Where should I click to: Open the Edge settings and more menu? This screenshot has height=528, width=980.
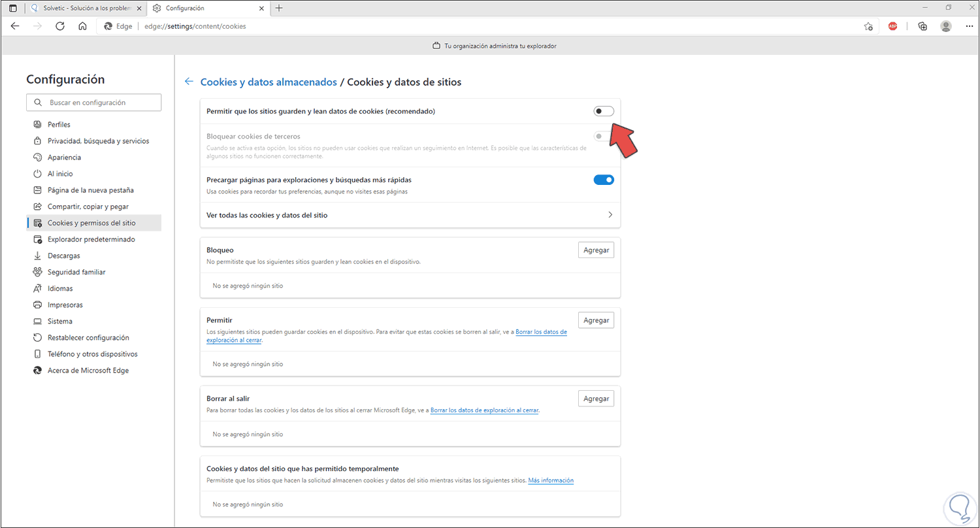(968, 26)
